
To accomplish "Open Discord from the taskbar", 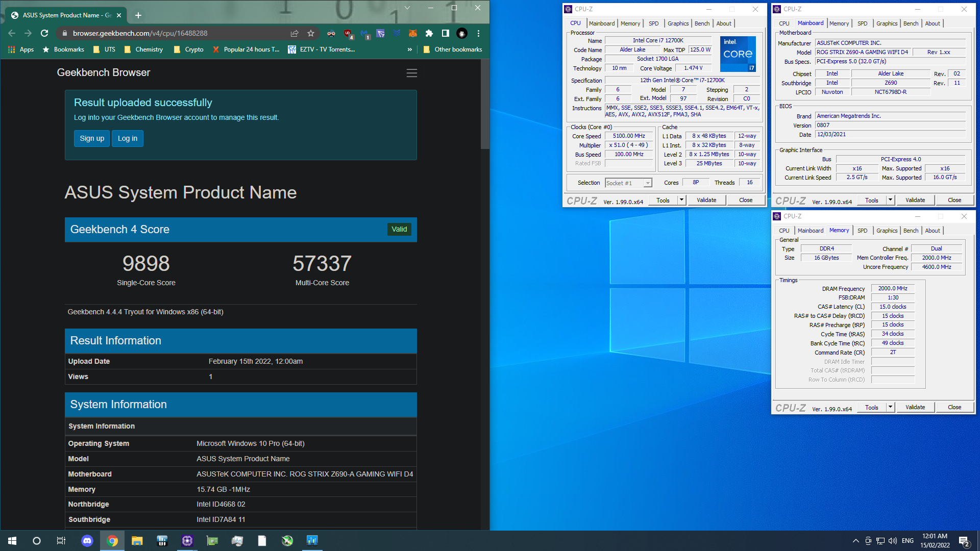I will click(x=87, y=541).
